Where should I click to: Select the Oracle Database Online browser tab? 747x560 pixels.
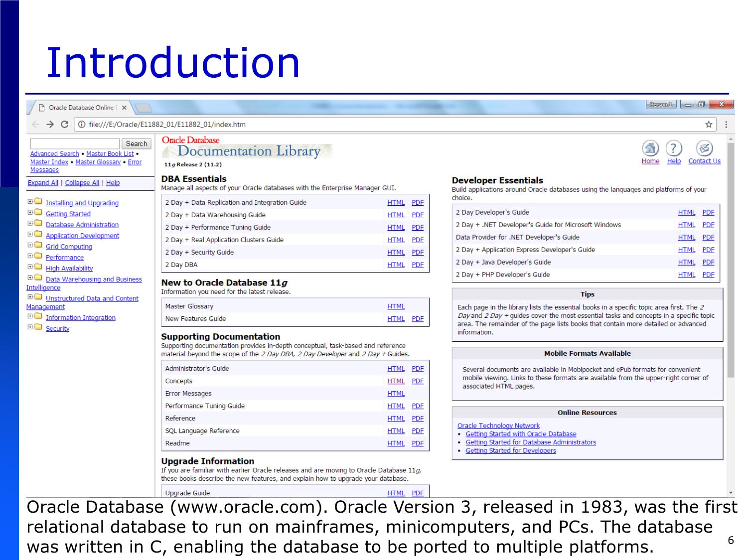(80, 108)
